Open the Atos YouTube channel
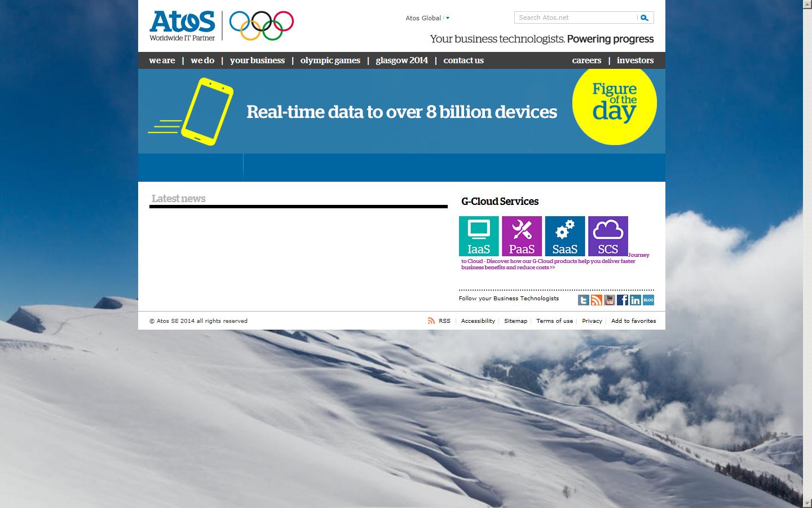This screenshot has height=508, width=812. point(610,300)
